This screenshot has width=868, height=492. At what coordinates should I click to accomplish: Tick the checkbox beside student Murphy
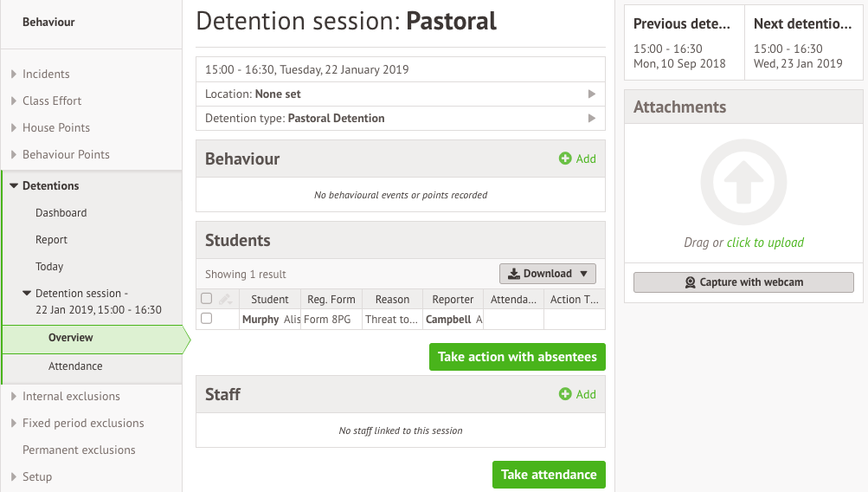click(207, 319)
